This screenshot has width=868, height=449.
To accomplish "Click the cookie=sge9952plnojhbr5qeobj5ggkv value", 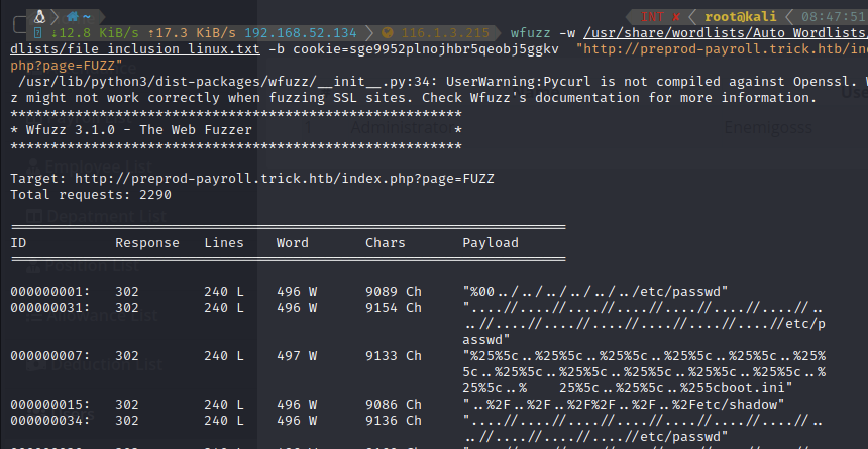I will coord(426,49).
